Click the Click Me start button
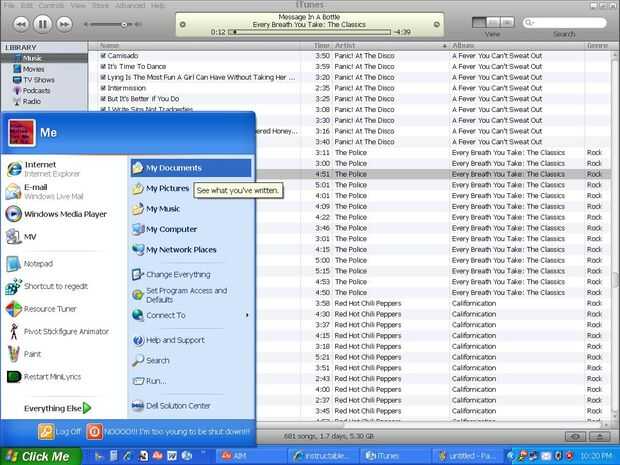 pyautogui.click(x=41, y=457)
